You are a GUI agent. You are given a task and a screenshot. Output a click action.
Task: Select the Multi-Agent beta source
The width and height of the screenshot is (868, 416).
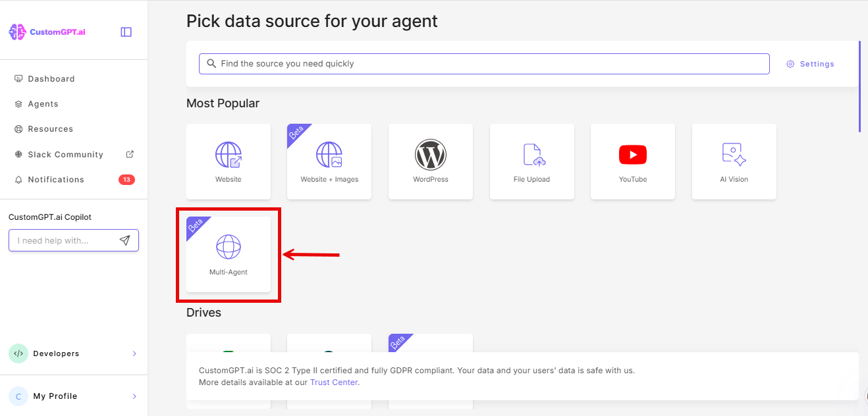coord(229,255)
